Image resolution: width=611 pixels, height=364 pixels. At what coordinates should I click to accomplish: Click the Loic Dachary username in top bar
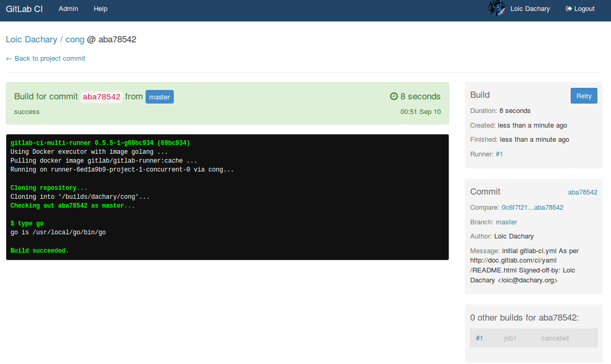(530, 8)
